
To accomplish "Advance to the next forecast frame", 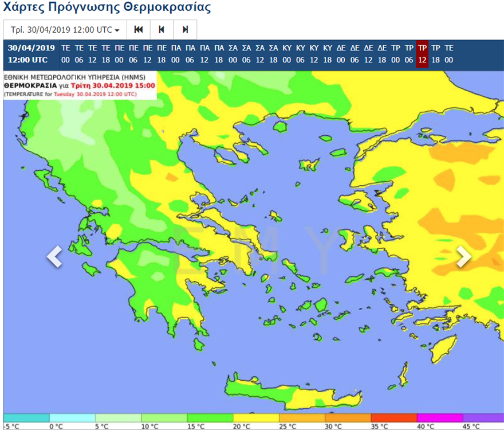I will 185,30.
